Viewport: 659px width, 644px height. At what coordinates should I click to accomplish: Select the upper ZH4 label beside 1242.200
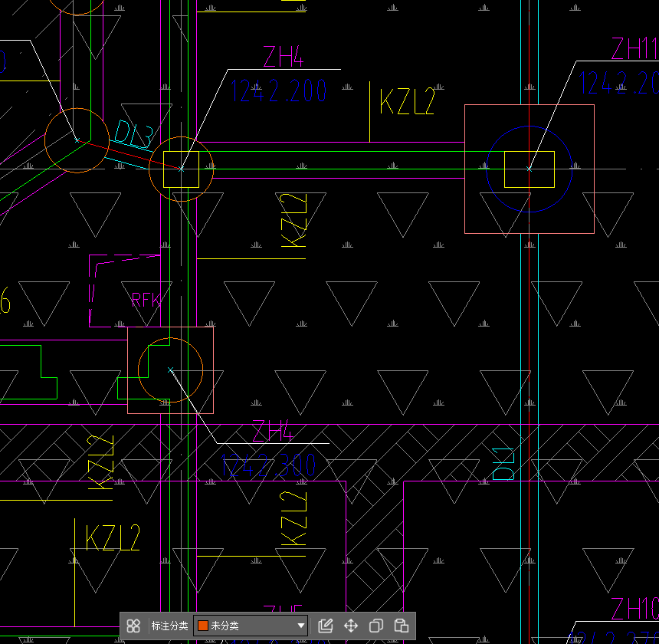coord(283,56)
